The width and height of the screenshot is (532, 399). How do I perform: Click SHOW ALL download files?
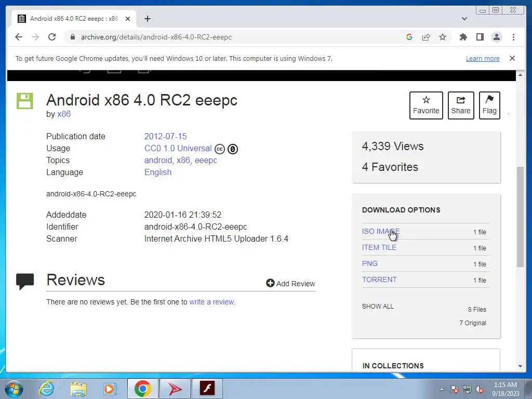[378, 307]
